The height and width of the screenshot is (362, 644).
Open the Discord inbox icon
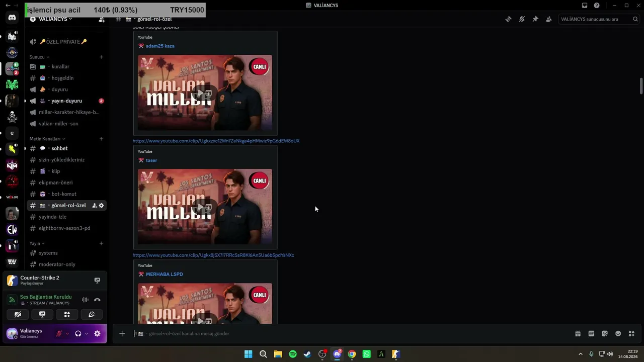pyautogui.click(x=585, y=6)
